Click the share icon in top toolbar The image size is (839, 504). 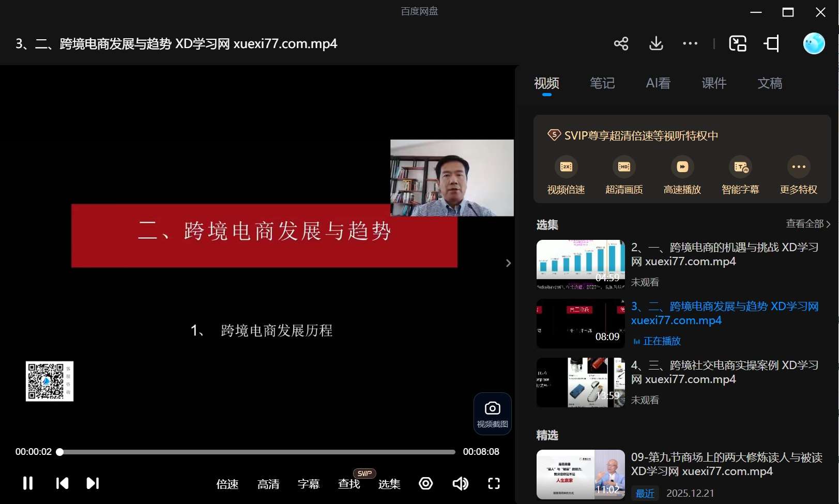point(621,43)
